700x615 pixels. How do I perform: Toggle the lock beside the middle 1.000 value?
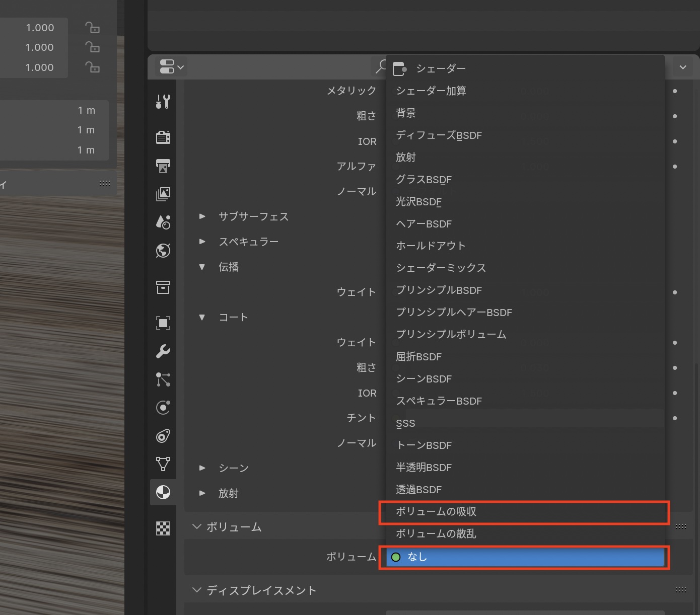point(92,47)
